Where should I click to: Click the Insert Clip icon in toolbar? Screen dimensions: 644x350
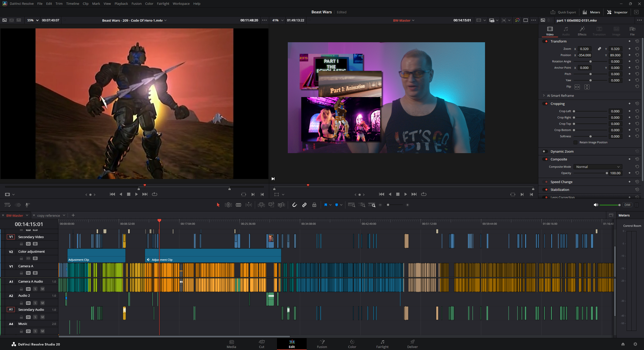point(261,205)
